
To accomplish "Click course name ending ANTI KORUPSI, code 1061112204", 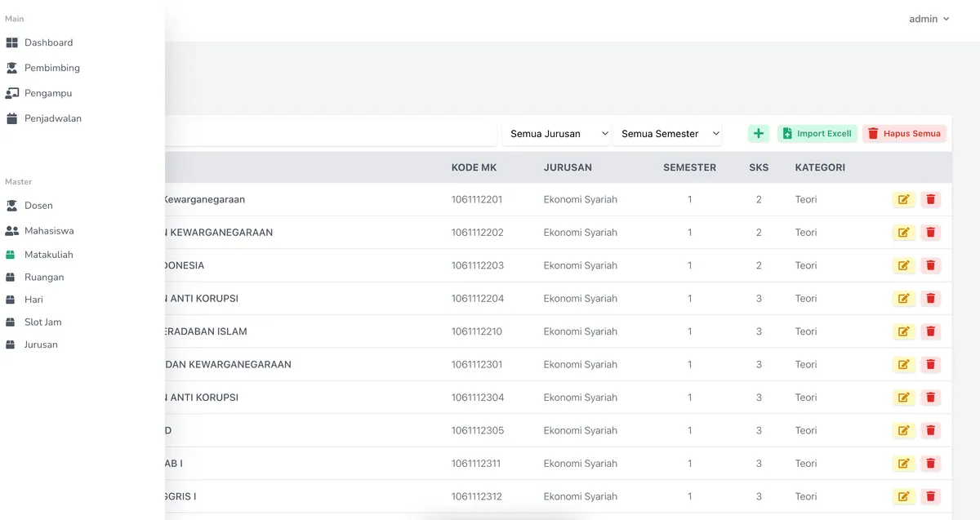I will (x=202, y=299).
